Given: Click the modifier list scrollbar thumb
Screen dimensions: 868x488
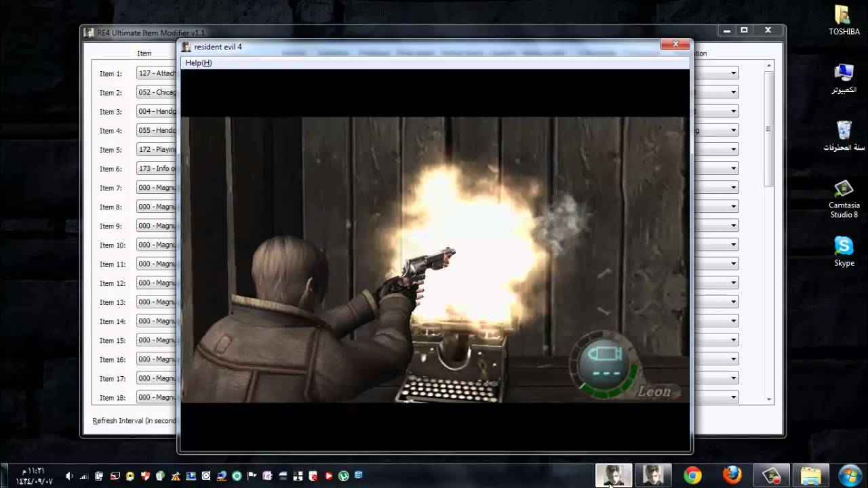Looking at the screenshot, I should coord(769,129).
